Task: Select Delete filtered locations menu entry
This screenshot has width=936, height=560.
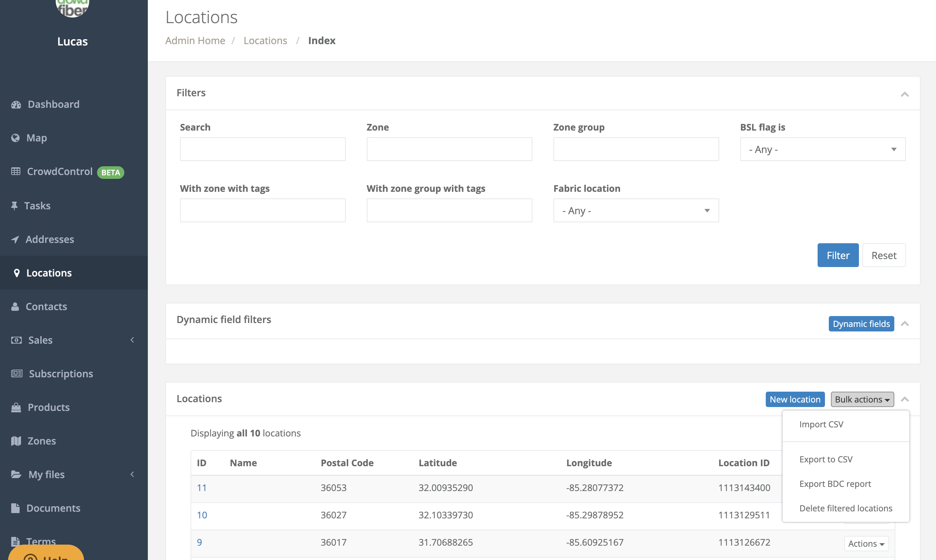Action: click(x=845, y=508)
